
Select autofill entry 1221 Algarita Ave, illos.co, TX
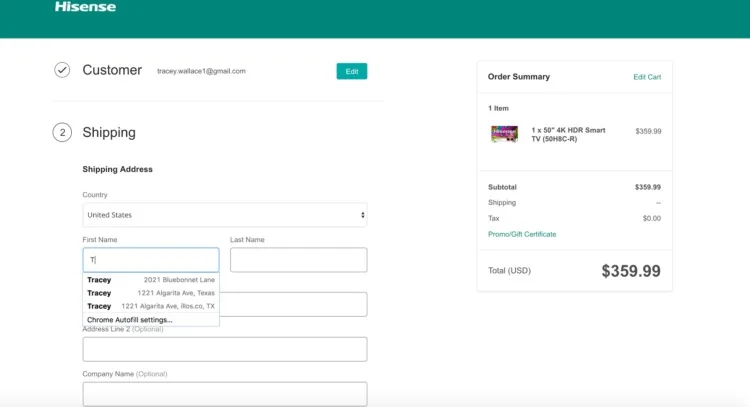click(151, 306)
